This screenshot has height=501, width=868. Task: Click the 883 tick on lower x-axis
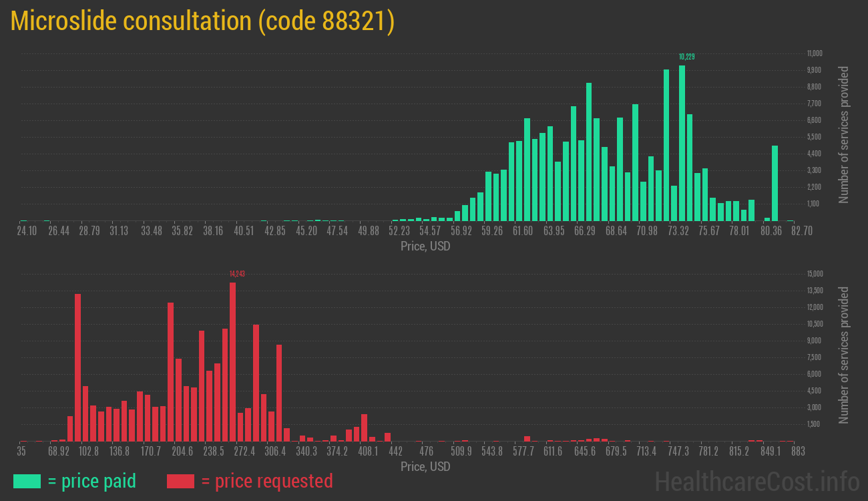797,452
